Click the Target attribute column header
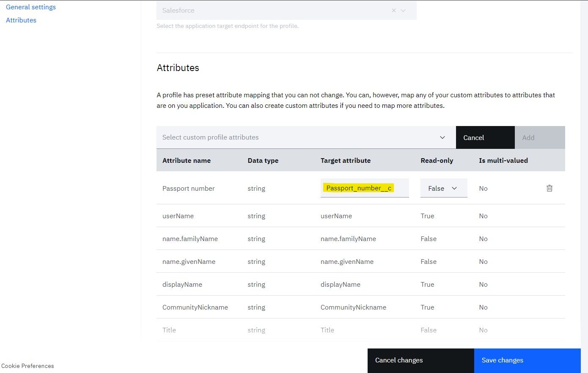The width and height of the screenshot is (588, 373). point(346,161)
